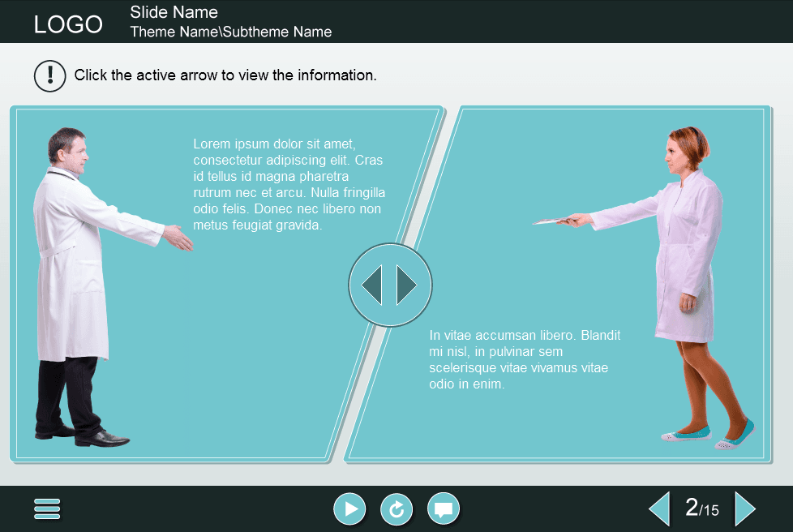Click the 'In vitae accumsan libero' paragraph
The width and height of the screenshot is (793, 532).
[525, 359]
